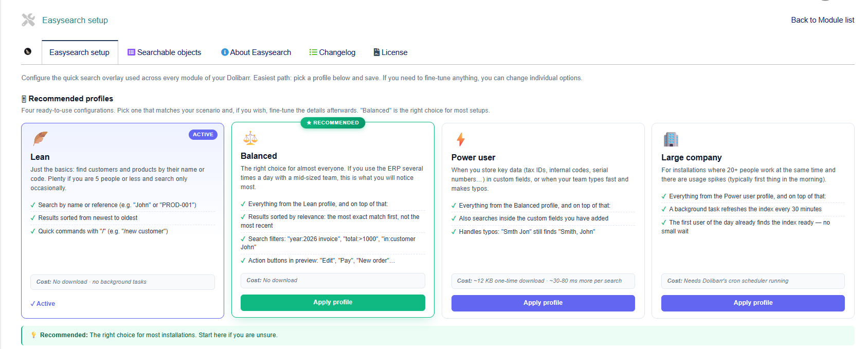Select the Easysearch setup tab
Image resolution: width=868 pixels, height=349 pixels.
80,52
